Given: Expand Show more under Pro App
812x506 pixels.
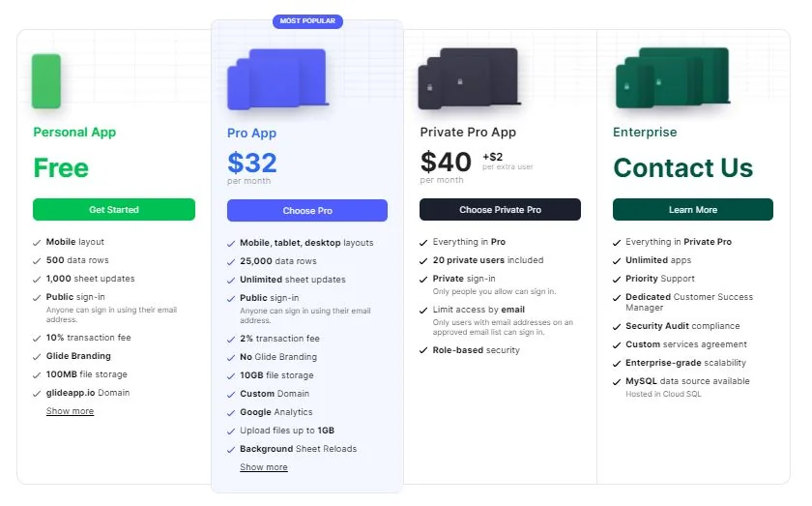Looking at the screenshot, I should point(264,467).
